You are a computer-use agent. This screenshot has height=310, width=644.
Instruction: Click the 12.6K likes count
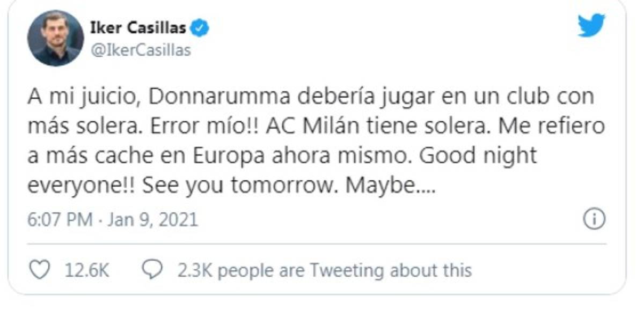coord(87,270)
